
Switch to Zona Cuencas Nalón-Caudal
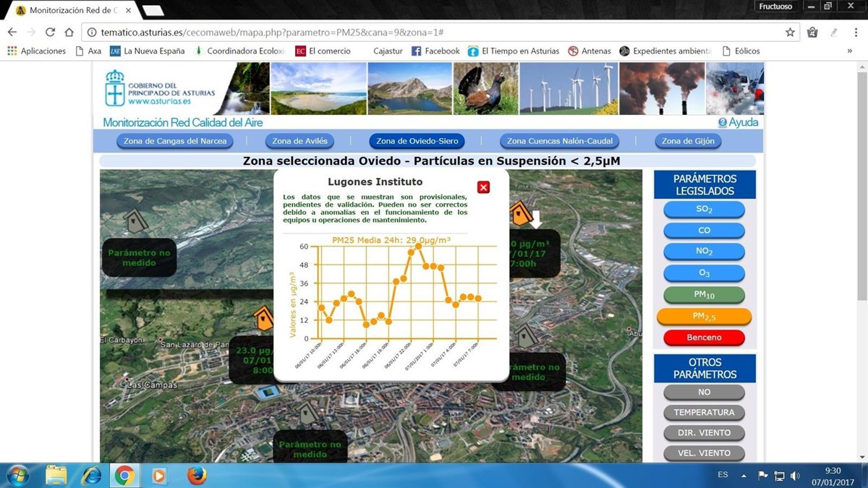coord(560,141)
